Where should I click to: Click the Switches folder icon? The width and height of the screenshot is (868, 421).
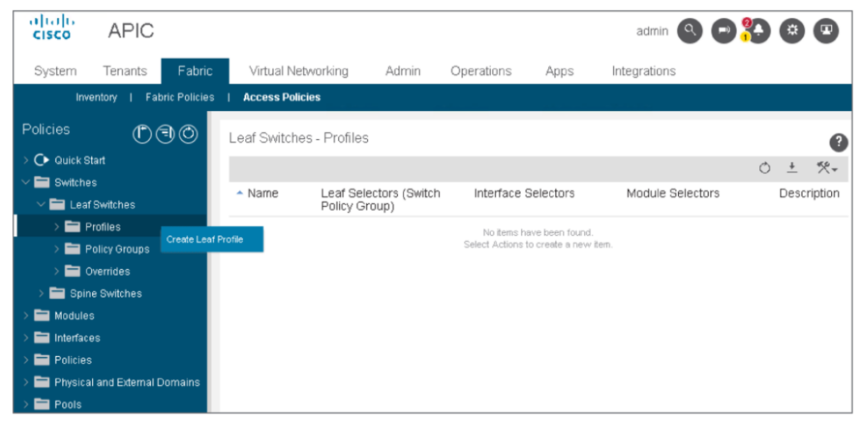(42, 182)
